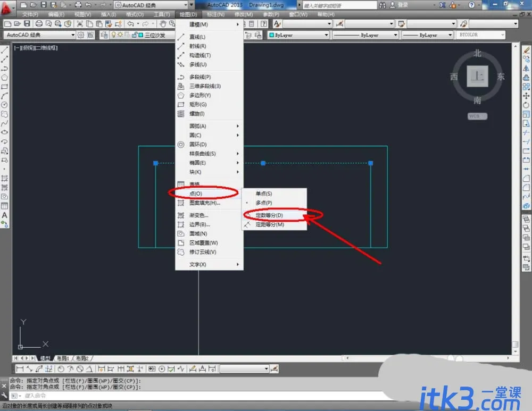Click the Rotate tool in the right toolbar
The width and height of the screenshot is (532, 411).
coord(526,105)
